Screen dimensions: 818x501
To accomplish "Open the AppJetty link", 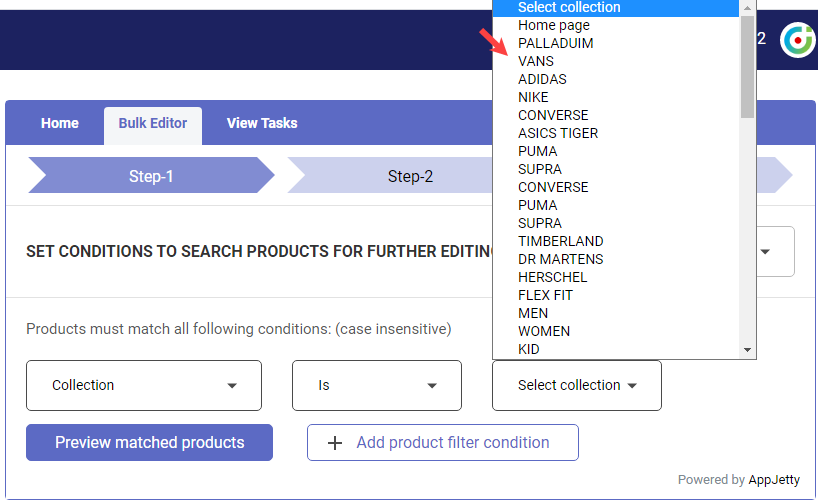I will (774, 480).
